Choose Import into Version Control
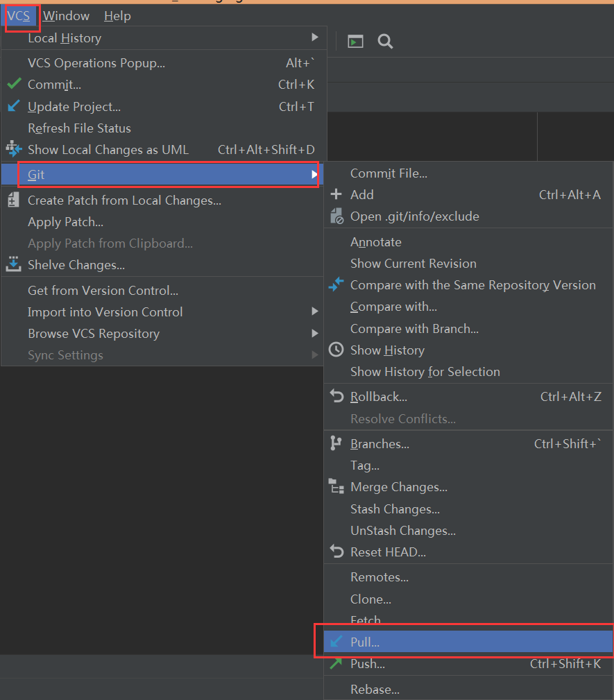 (162, 312)
